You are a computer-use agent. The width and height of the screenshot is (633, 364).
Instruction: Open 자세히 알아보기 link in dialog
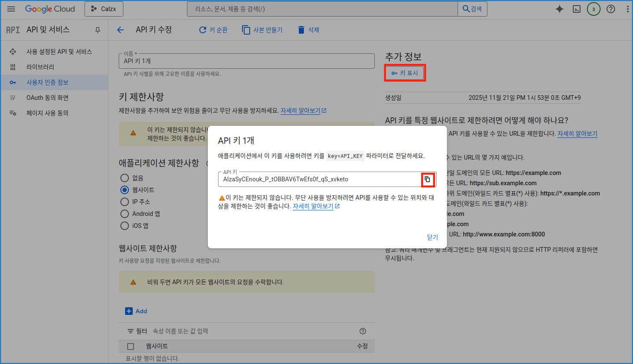313,206
